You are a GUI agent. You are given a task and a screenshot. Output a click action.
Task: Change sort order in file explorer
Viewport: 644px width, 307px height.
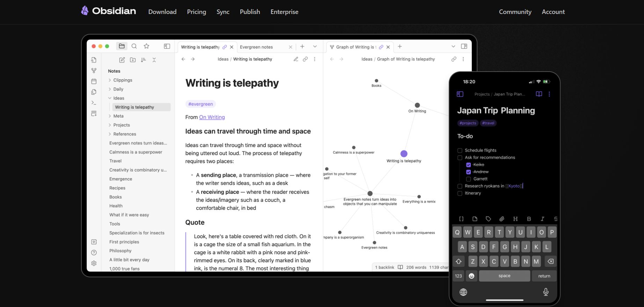click(144, 60)
